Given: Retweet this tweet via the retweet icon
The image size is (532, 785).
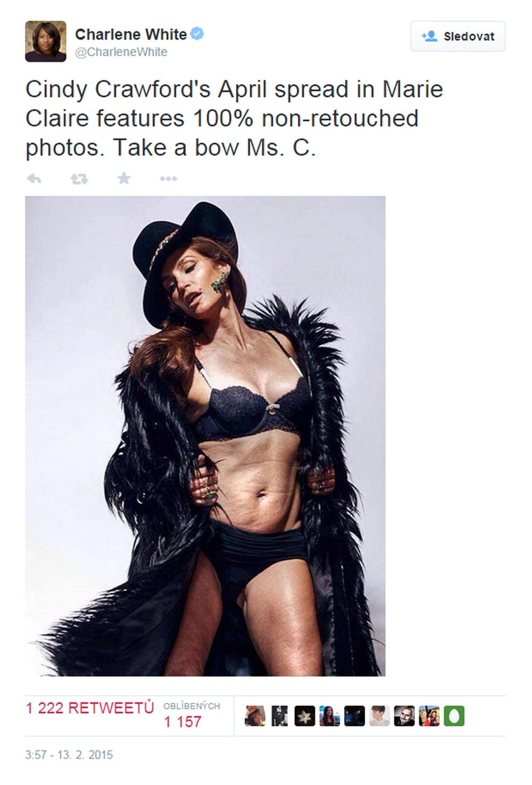Looking at the screenshot, I should click(x=79, y=179).
